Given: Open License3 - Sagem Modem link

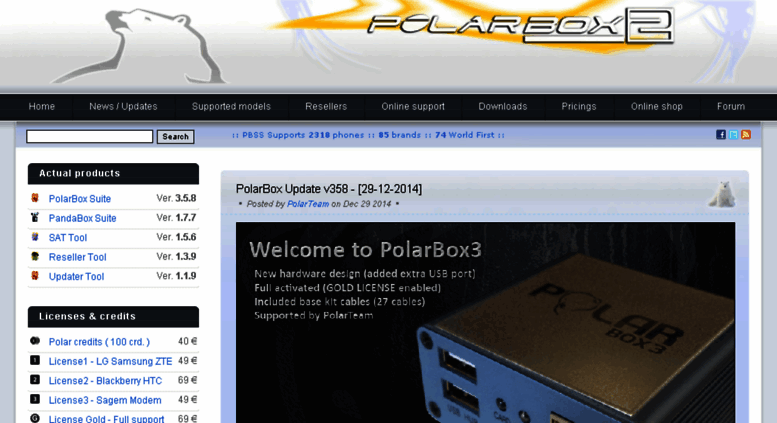Looking at the screenshot, I should tap(105, 400).
